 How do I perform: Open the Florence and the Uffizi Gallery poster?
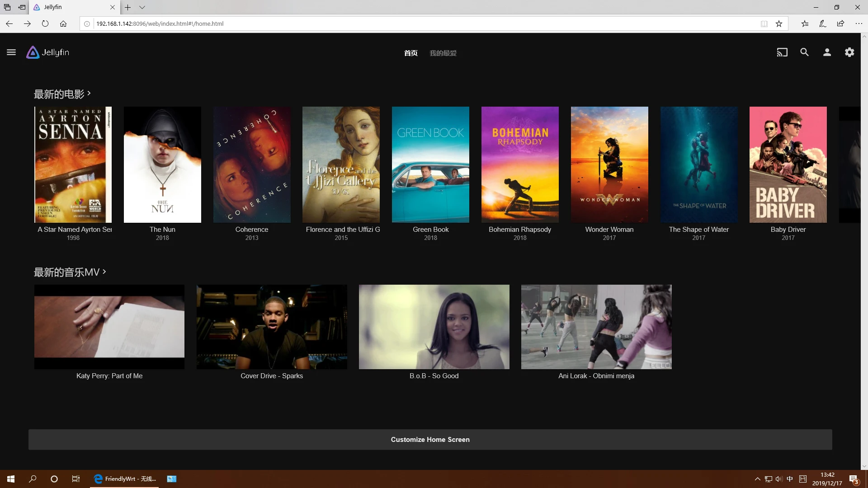point(341,164)
